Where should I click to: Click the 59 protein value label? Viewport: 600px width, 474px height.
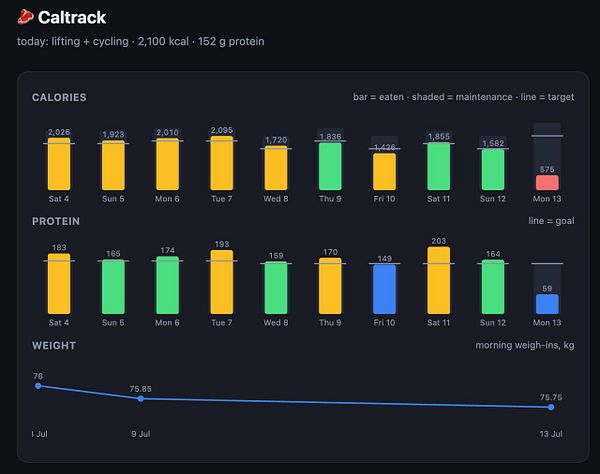547,289
